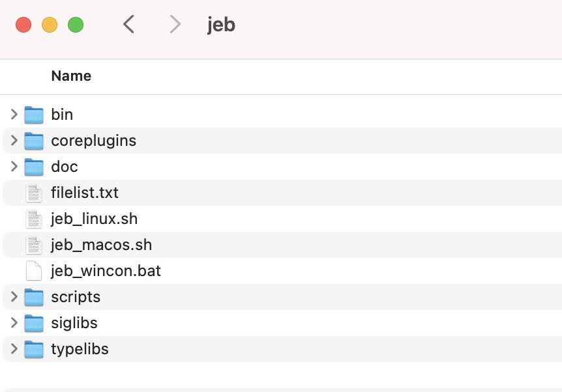
Task: Click the jeb_wincon.bat blank file icon
Action: (x=34, y=271)
